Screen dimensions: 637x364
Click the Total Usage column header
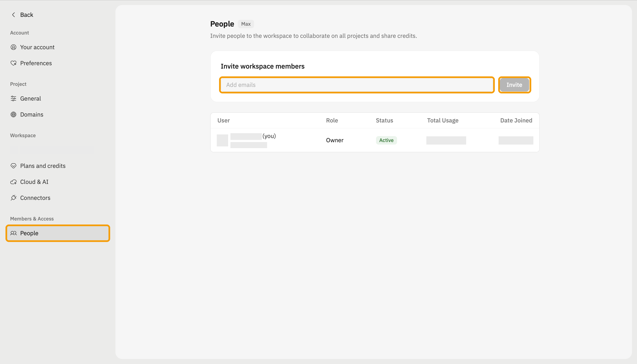443,121
